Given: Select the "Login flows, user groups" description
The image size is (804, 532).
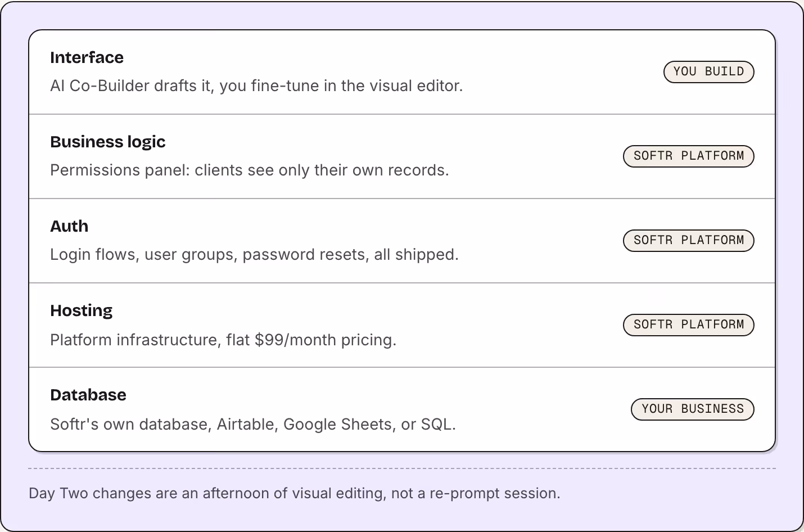Looking at the screenshot, I should 254,255.
